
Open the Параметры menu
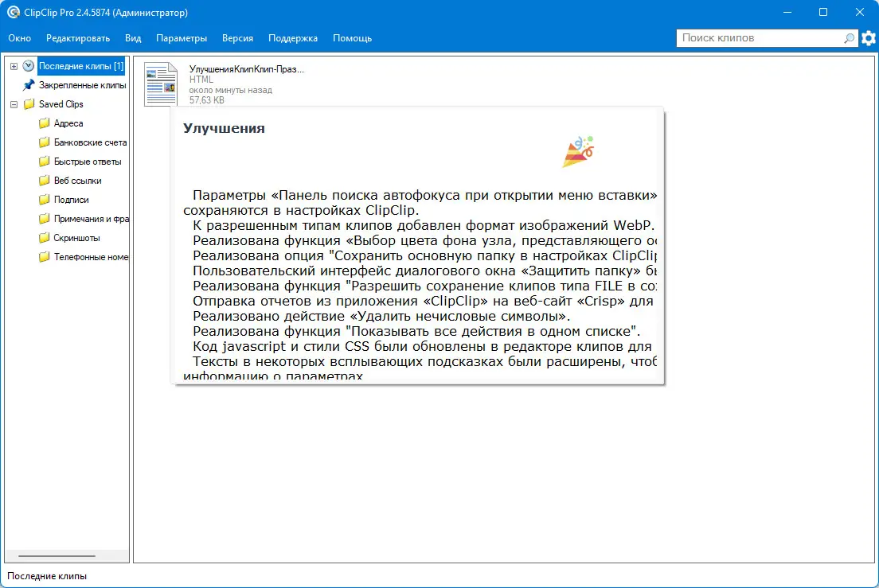pyautogui.click(x=182, y=38)
